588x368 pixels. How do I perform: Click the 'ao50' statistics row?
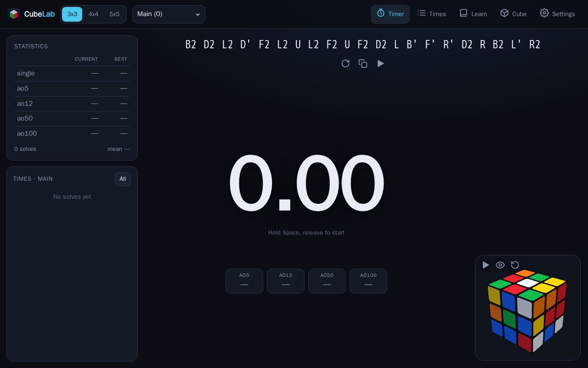coord(72,119)
